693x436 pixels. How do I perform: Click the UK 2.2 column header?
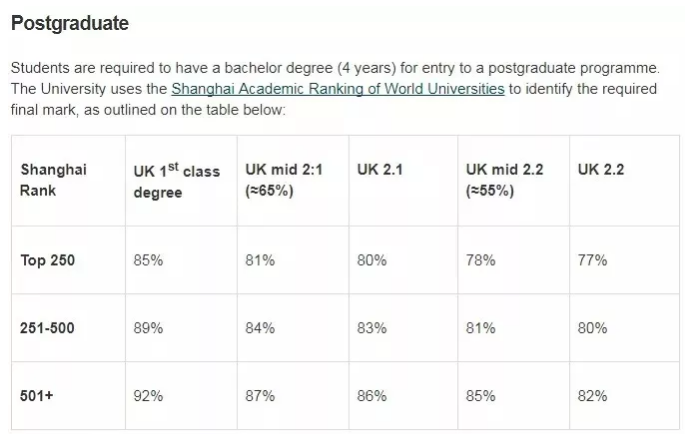pos(600,170)
